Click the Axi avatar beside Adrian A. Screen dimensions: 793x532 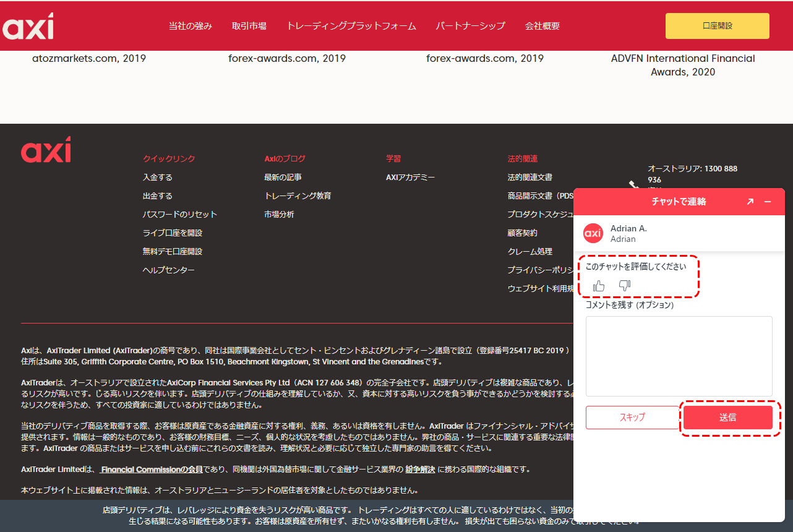pyautogui.click(x=593, y=233)
